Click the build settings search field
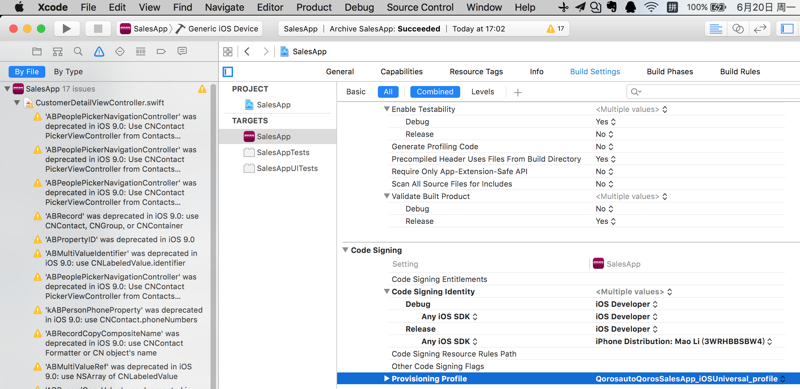The image size is (800, 389). 712,92
